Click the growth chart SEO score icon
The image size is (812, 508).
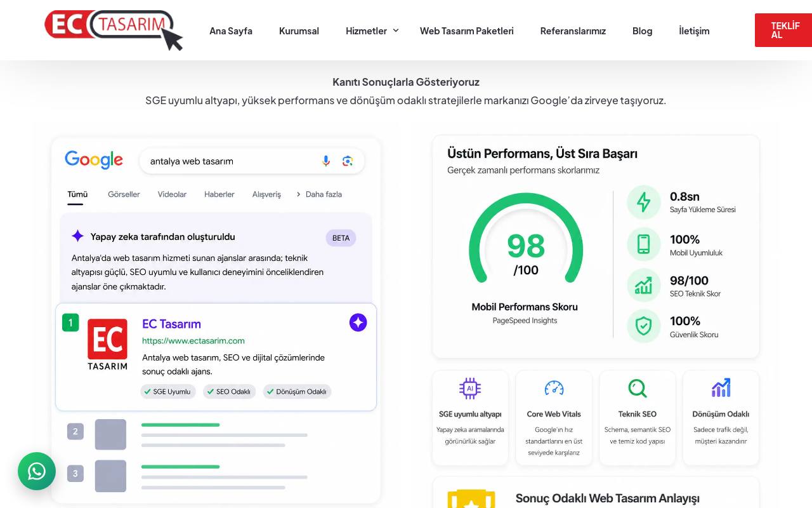pyautogui.click(x=644, y=285)
